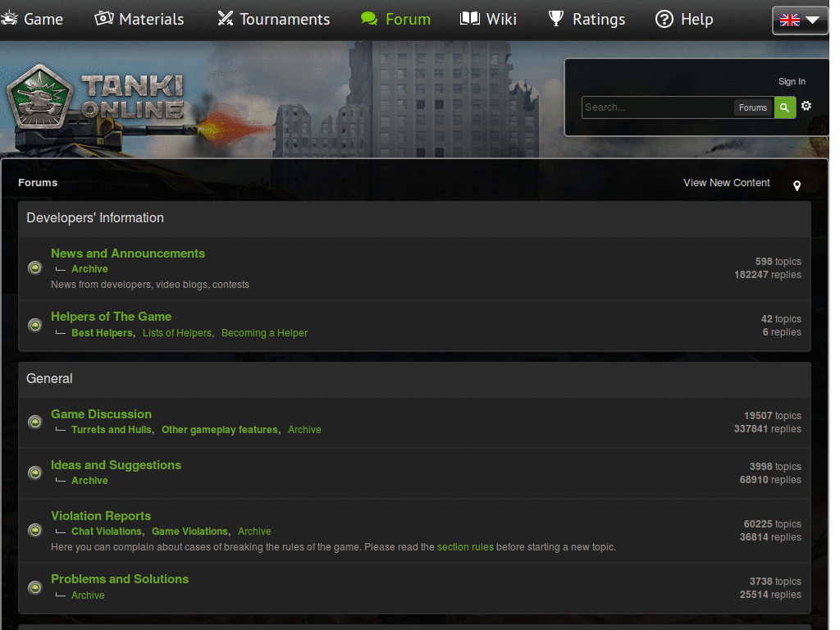The image size is (840, 630).
Task: Open the Turrets and Hulls subforum
Action: click(x=112, y=430)
